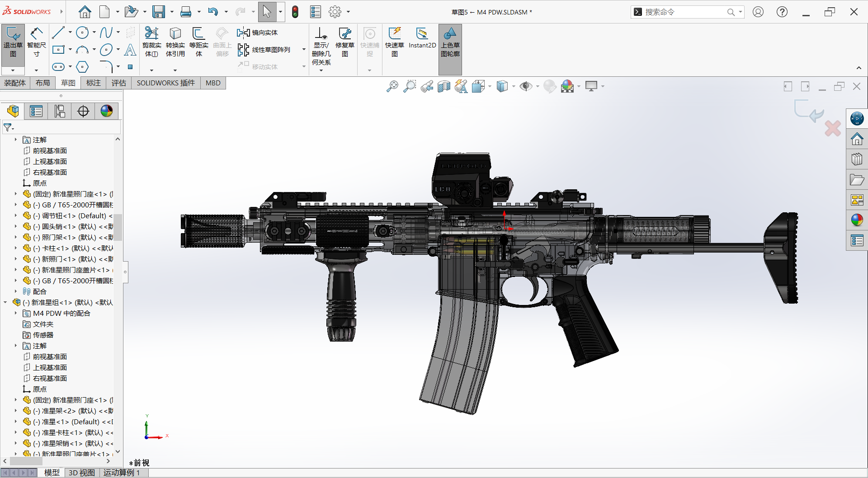Image resolution: width=868 pixels, height=478 pixels.
Task: Open the PropertyManager tab icon
Action: [36, 111]
